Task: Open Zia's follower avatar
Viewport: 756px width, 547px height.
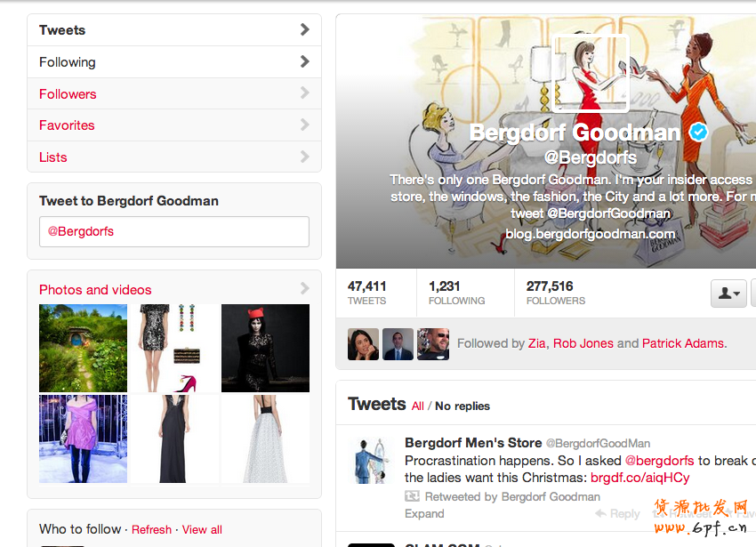Action: click(x=363, y=344)
